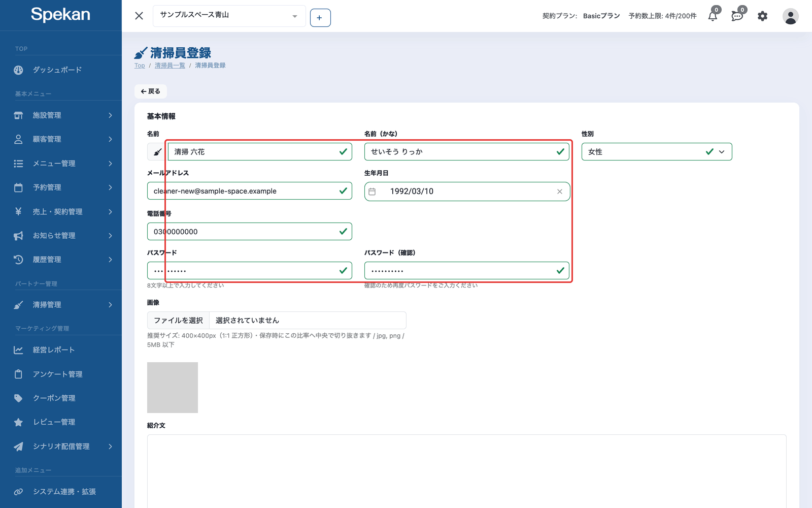The image size is (812, 508).
Task: Edit the 電話番号 field
Action: point(250,232)
